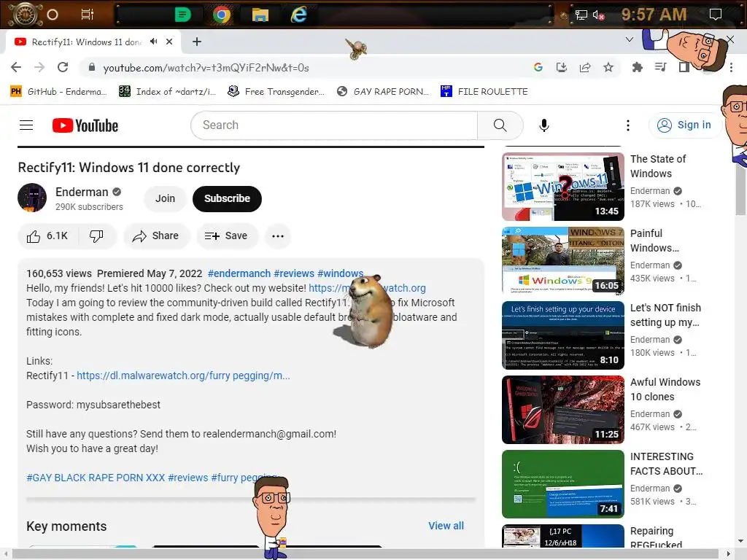Focus the YouTube Search field
The height and width of the screenshot is (560, 747).
(x=334, y=125)
